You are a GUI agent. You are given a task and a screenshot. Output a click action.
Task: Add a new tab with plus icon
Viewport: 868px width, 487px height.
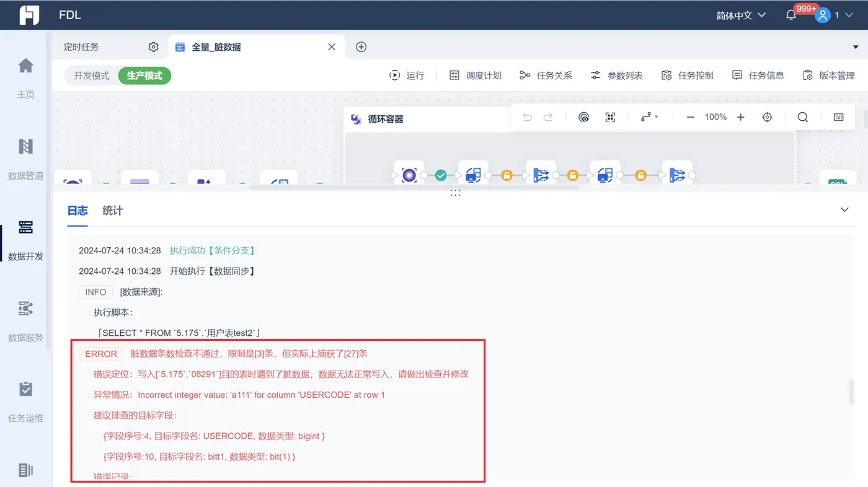pos(361,47)
